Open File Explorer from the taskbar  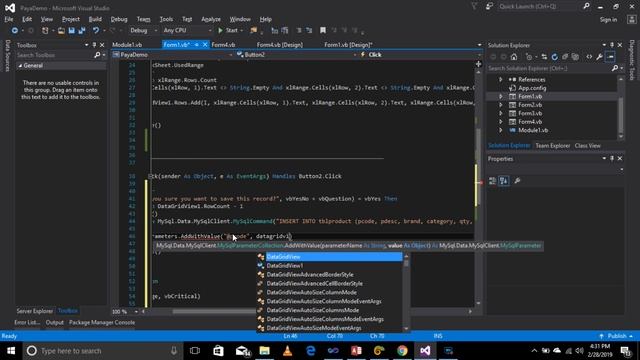[264, 351]
